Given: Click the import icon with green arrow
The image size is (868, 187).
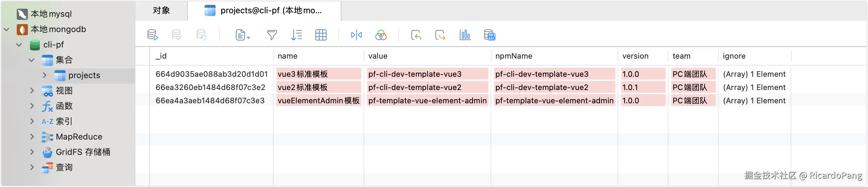Looking at the screenshot, I should click(416, 35).
